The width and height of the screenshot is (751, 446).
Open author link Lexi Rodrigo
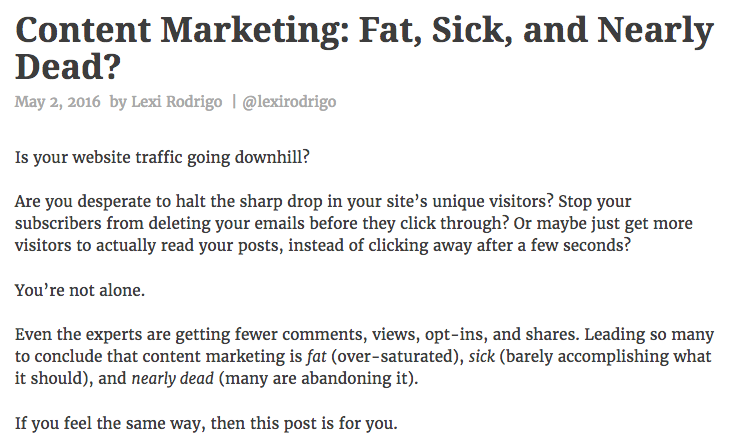coord(177,102)
